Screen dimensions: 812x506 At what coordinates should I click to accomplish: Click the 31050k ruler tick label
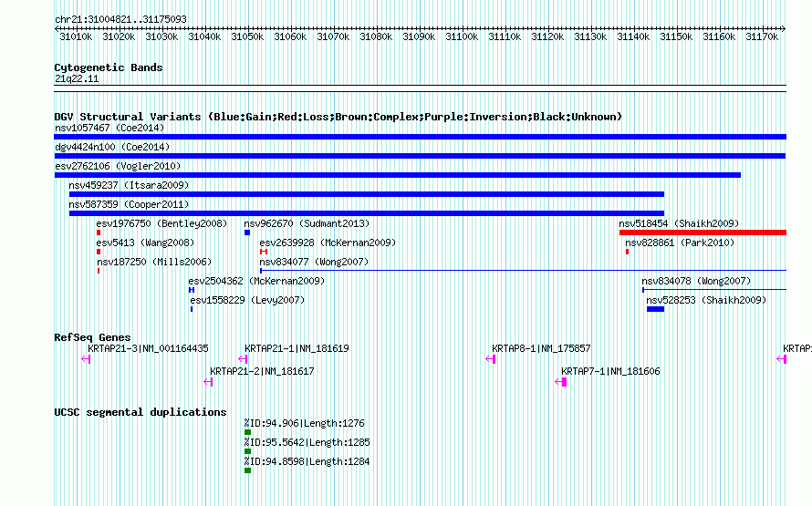(247, 36)
